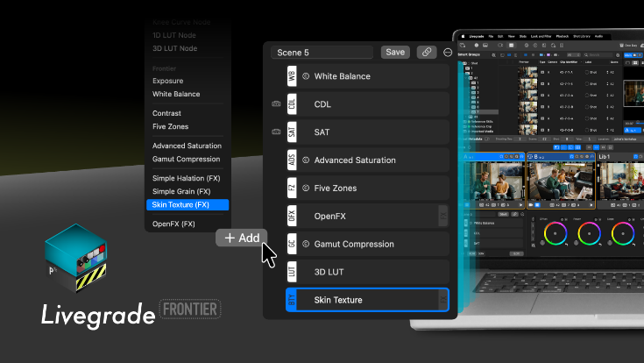Click the copyright icon on Advanced Saturation node

point(306,160)
